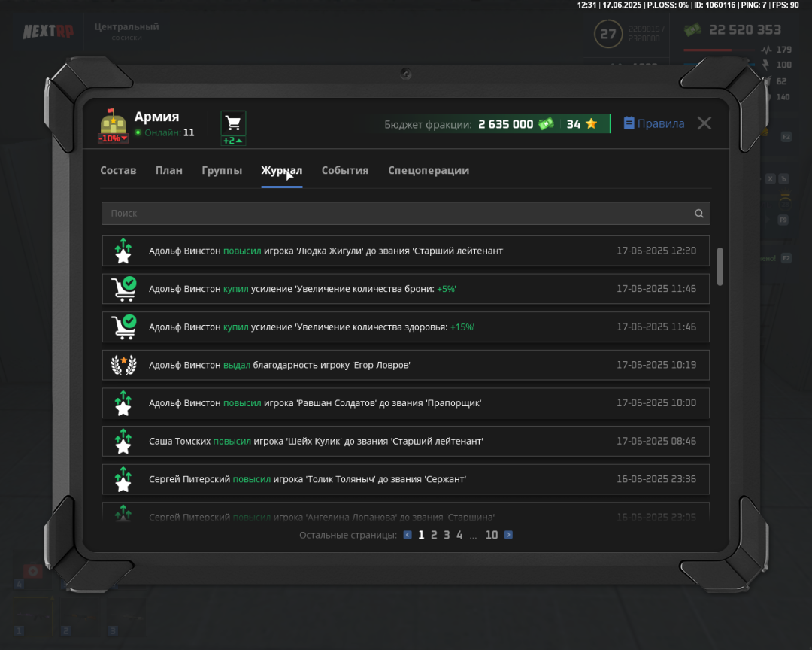
Task: Switch to the Состав tab
Action: pos(118,171)
